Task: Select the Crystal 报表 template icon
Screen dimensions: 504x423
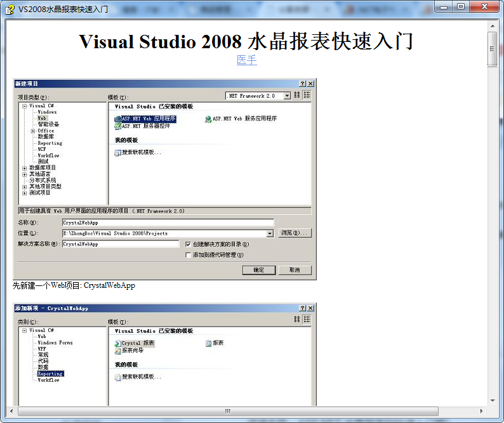Action: click(x=117, y=343)
